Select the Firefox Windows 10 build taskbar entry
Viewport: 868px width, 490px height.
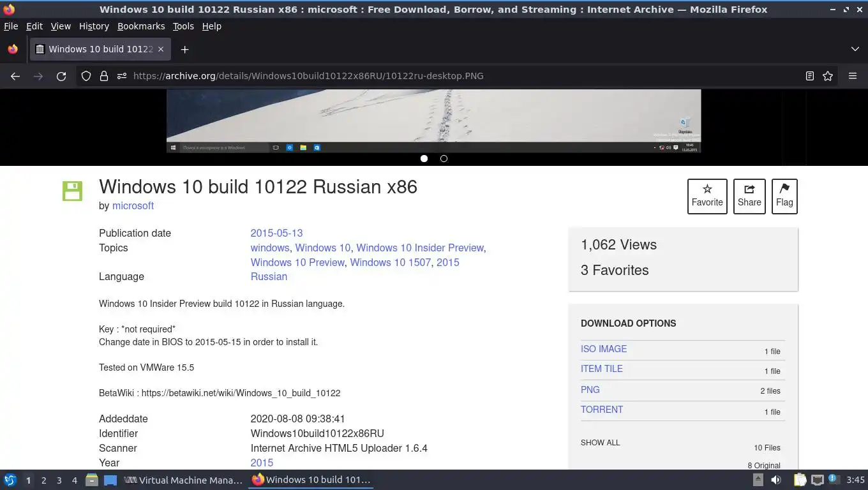311,480
